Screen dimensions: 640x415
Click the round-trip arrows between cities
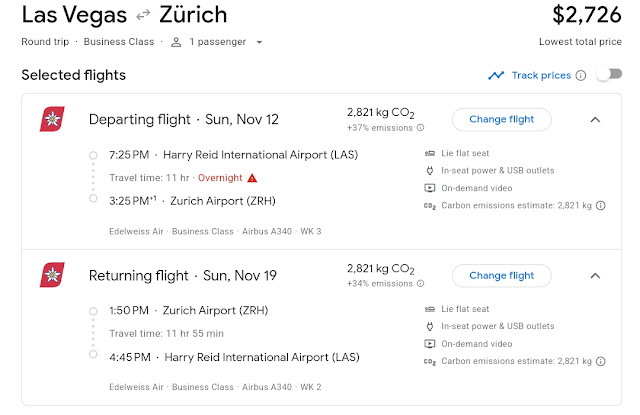143,17
